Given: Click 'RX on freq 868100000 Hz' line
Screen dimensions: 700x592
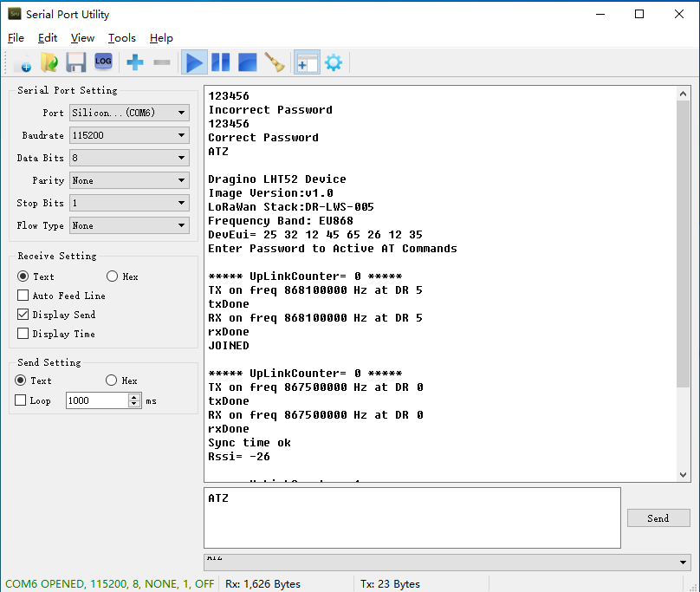Looking at the screenshot, I should tap(315, 318).
